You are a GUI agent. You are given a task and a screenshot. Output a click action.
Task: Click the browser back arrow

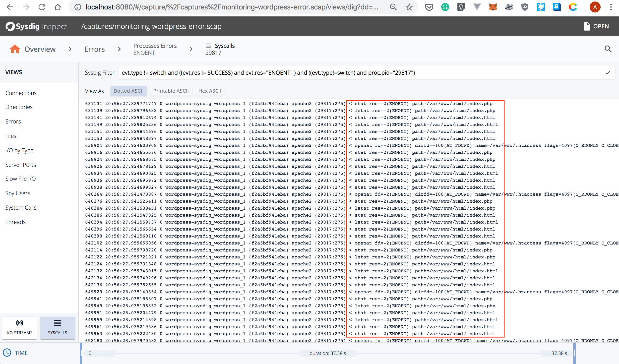(x=10, y=7)
